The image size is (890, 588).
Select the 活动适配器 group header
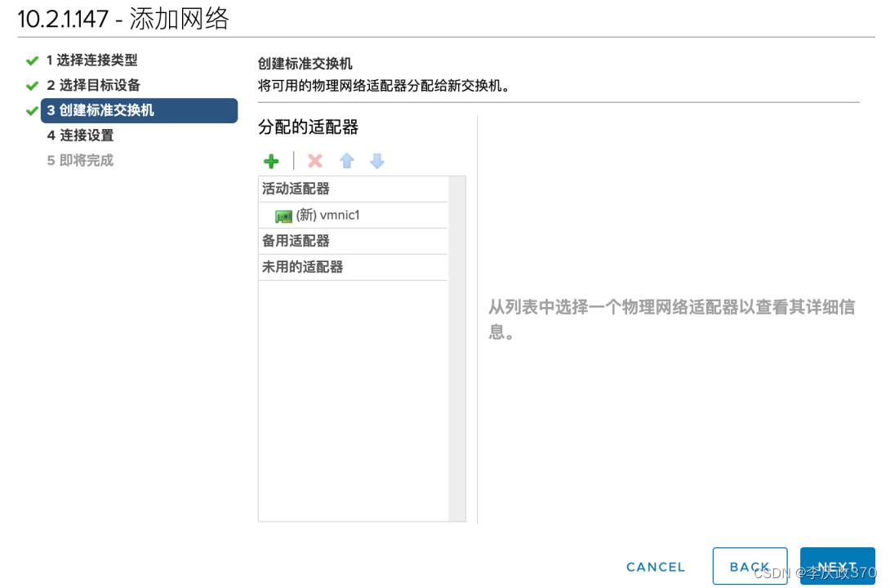296,189
